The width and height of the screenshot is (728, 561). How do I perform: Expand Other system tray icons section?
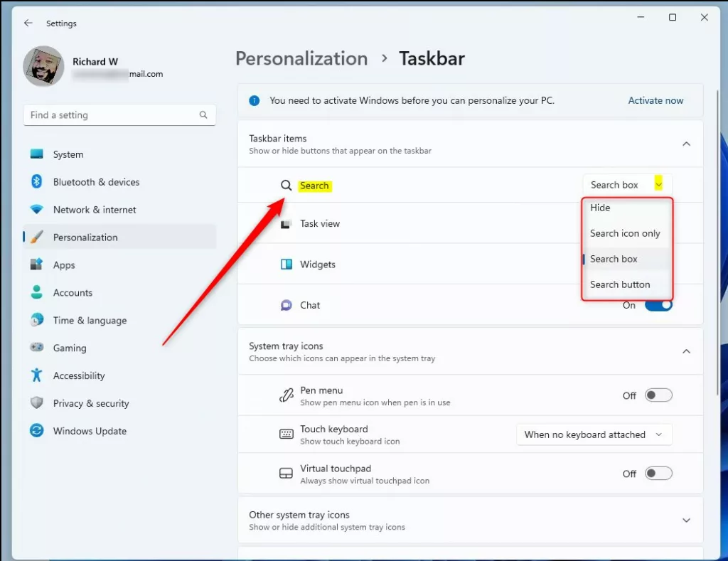click(686, 520)
